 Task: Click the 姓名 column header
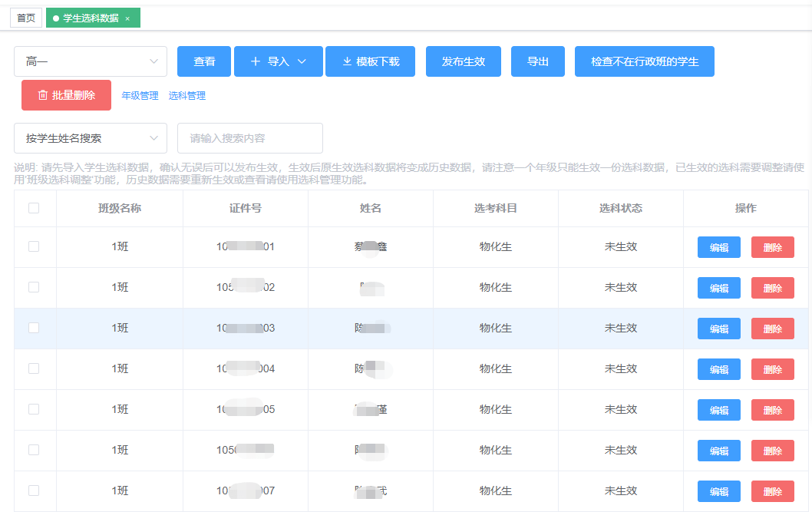[370, 208]
